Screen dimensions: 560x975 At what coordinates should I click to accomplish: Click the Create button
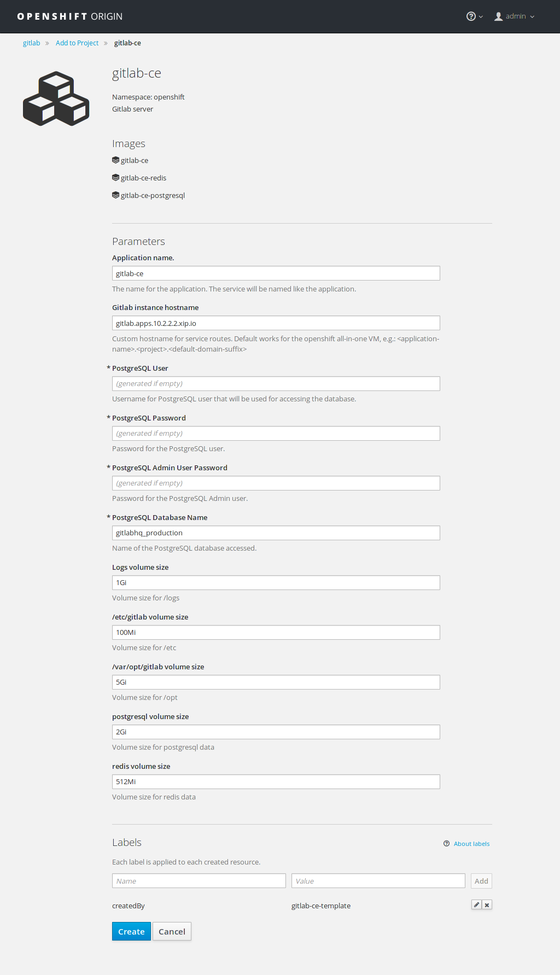coord(131,931)
